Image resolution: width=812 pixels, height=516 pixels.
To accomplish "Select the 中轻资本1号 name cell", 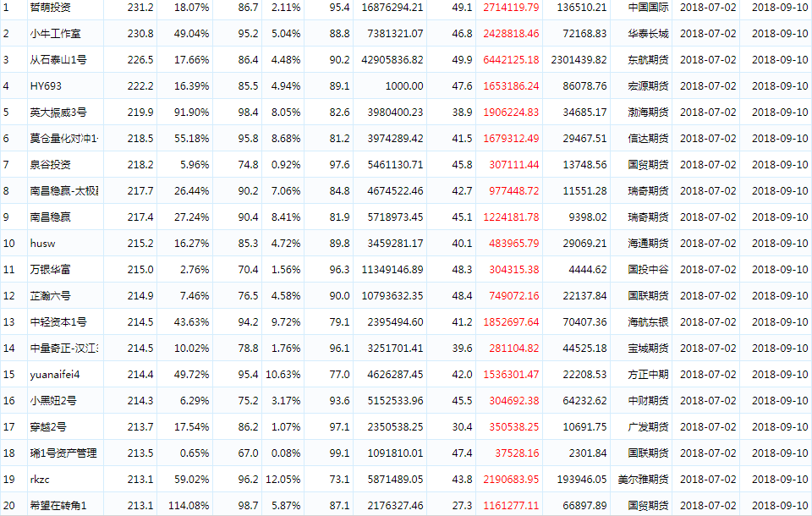I will [58, 322].
